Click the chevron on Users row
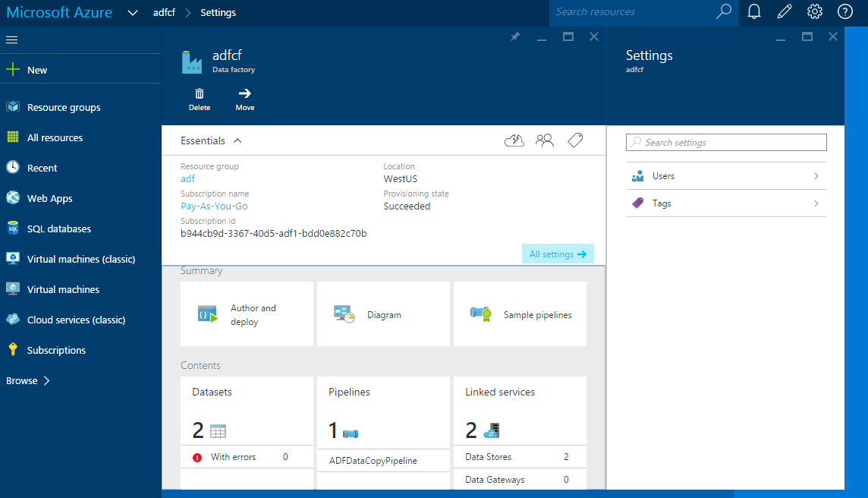 coord(816,176)
